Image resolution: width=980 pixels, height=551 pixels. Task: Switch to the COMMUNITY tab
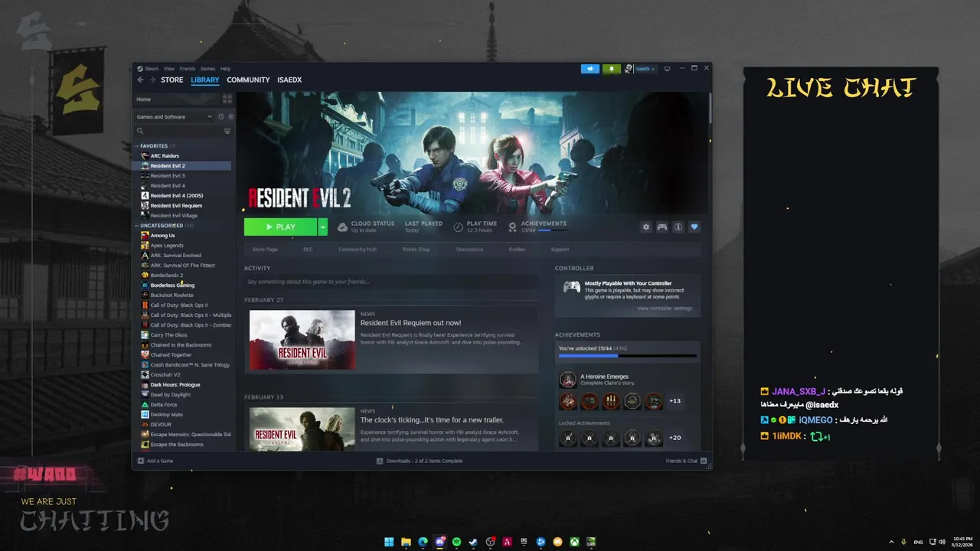[x=248, y=80]
